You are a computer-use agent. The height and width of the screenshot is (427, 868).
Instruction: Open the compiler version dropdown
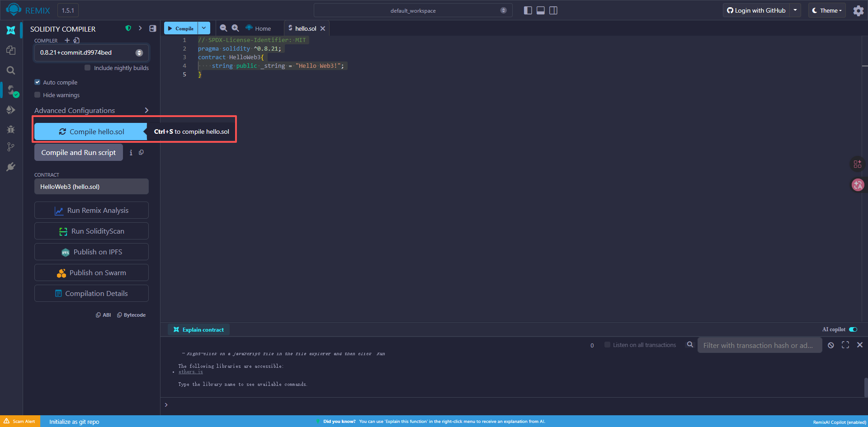coord(91,53)
